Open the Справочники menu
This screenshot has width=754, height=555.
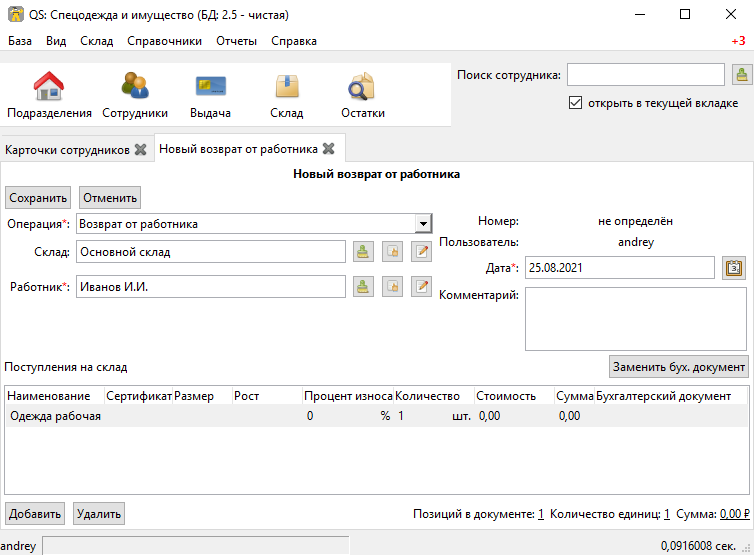point(164,41)
